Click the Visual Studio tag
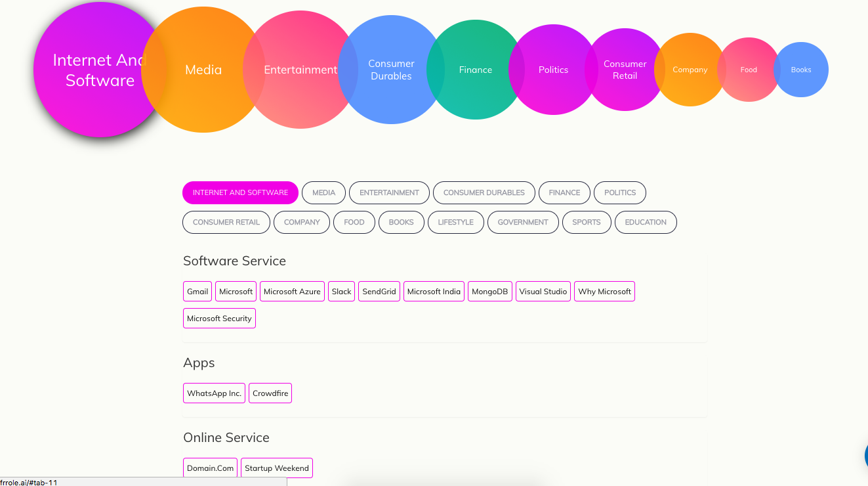Screen dimensions: 868x486 (543, 292)
